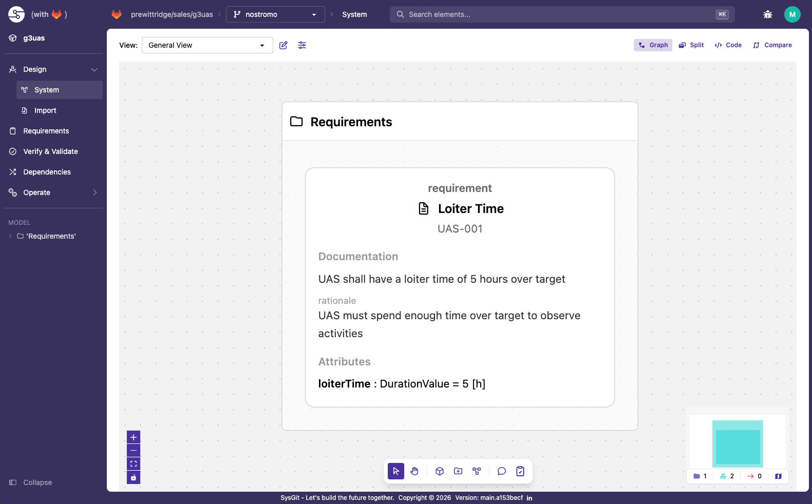Click the Loiter Time document icon
812x504 pixels.
[424, 208]
